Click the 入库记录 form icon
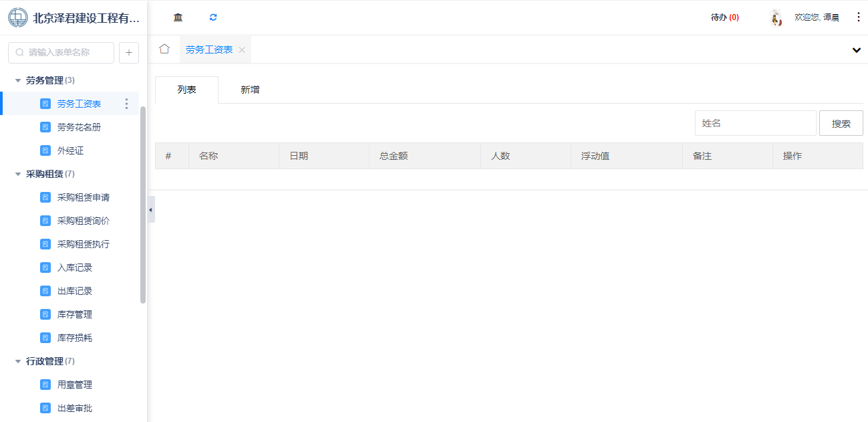This screenshot has height=422, width=868. [x=45, y=268]
